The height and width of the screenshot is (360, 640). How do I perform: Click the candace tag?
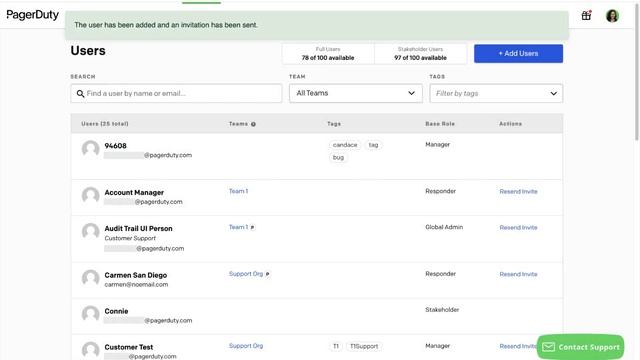click(x=345, y=145)
